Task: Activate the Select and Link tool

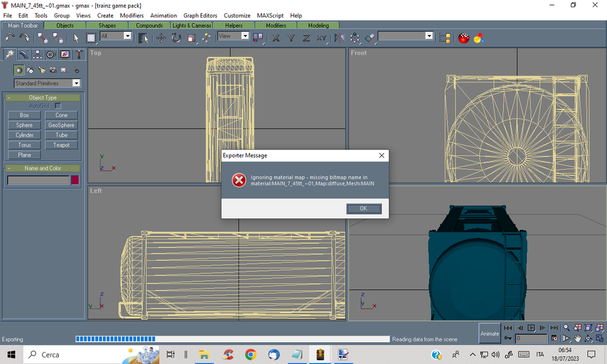Action: (42, 38)
